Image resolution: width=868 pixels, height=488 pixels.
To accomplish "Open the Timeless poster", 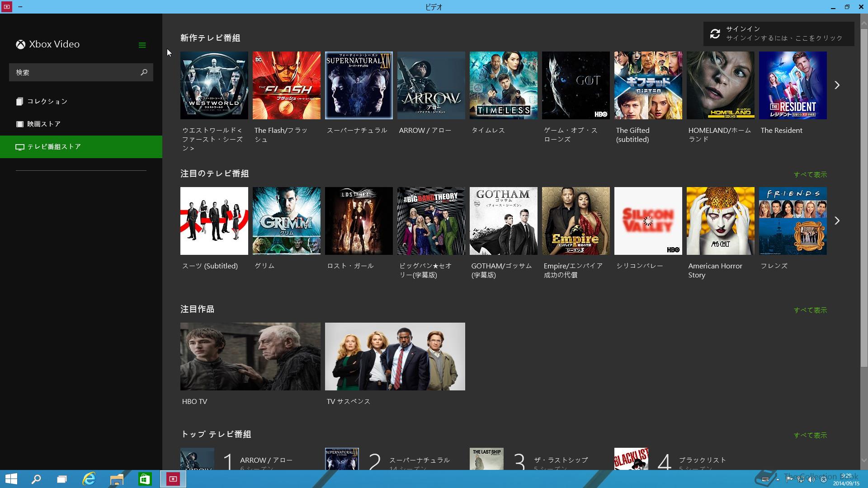I will (504, 85).
